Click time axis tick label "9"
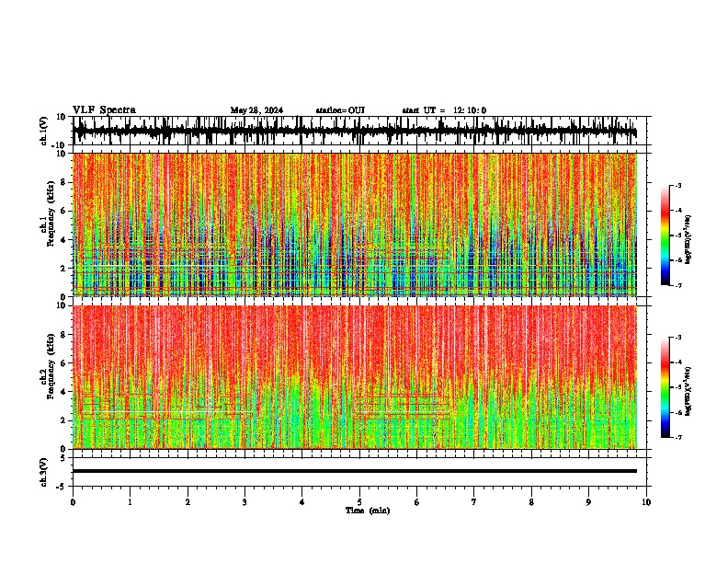This screenshot has width=728, height=563. pyautogui.click(x=588, y=502)
